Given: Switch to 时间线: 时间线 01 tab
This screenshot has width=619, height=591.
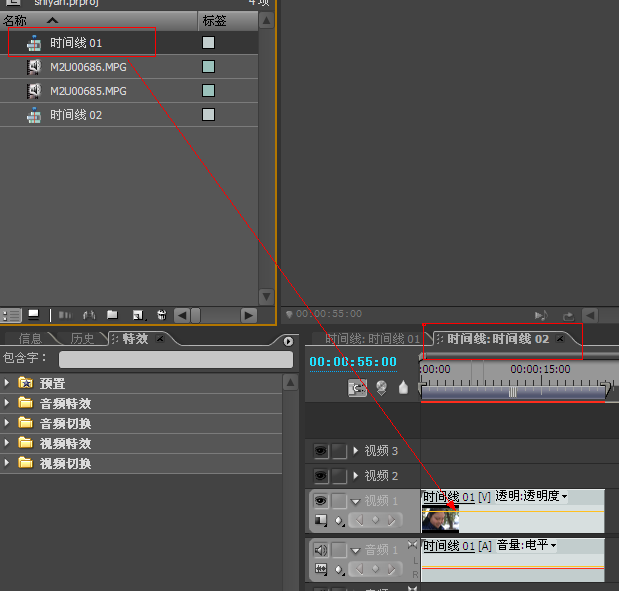Looking at the screenshot, I should [372, 339].
